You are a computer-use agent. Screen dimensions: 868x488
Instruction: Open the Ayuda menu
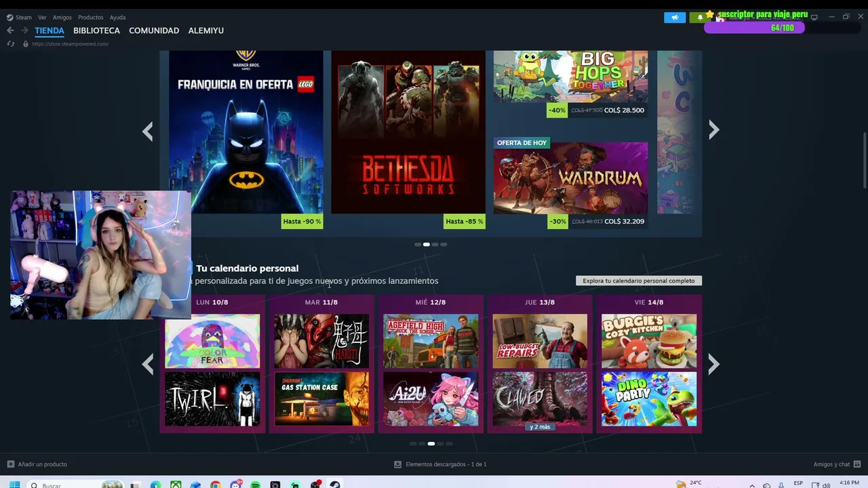(117, 18)
